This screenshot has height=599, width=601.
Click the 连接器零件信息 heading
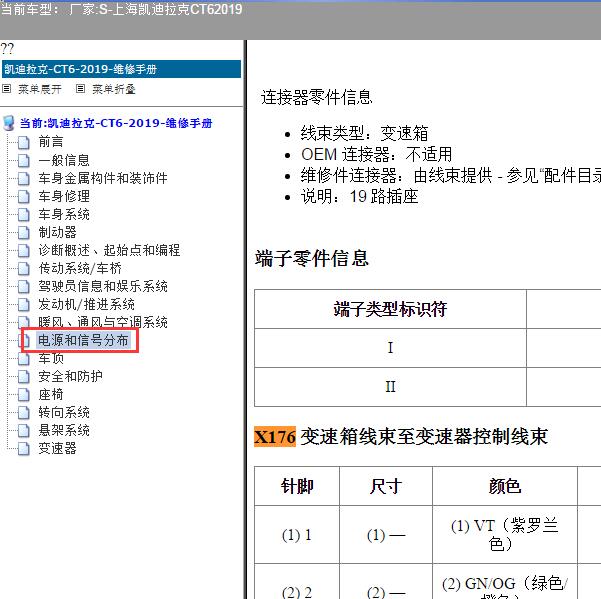(317, 97)
